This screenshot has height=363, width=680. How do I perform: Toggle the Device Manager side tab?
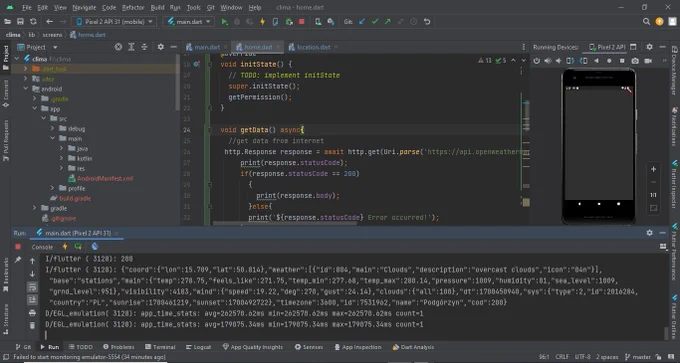click(674, 69)
